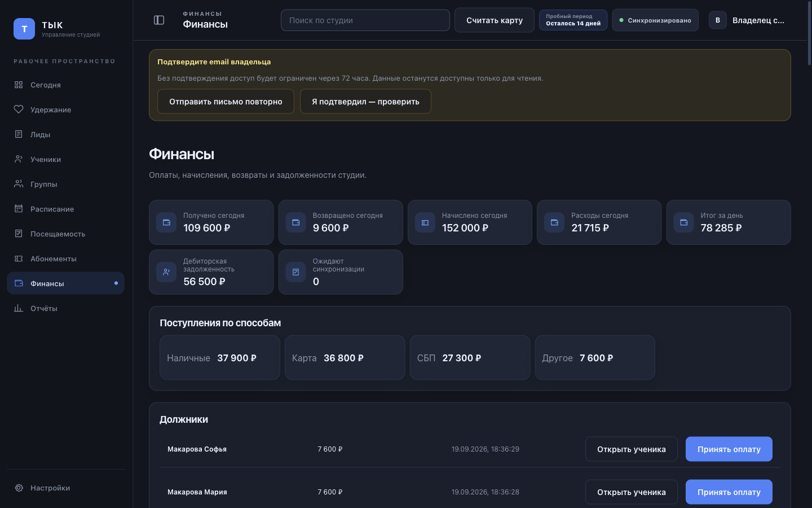
Task: Click the Считать карту button
Action: [x=495, y=20]
